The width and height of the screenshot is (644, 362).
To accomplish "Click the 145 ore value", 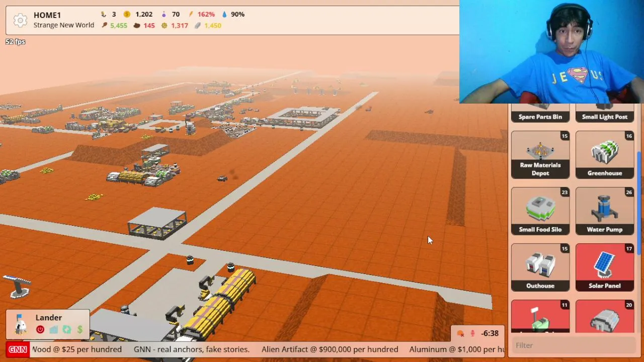I will tap(149, 25).
